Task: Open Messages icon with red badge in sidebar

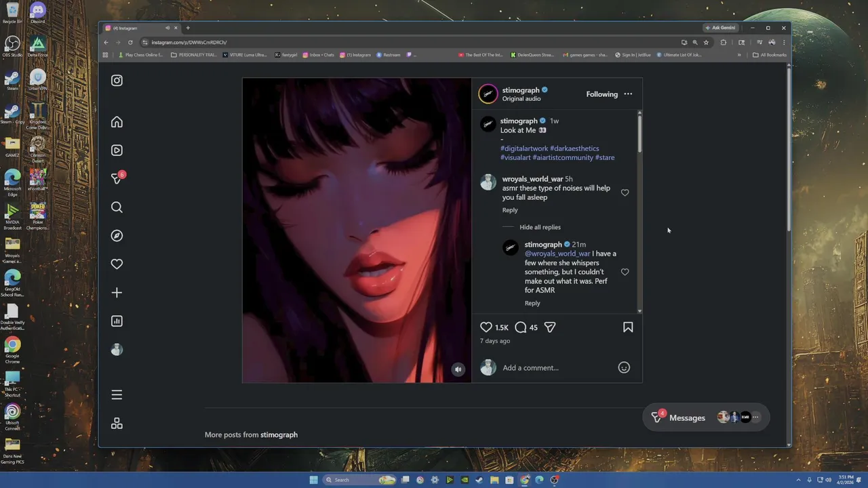Action: click(x=117, y=178)
